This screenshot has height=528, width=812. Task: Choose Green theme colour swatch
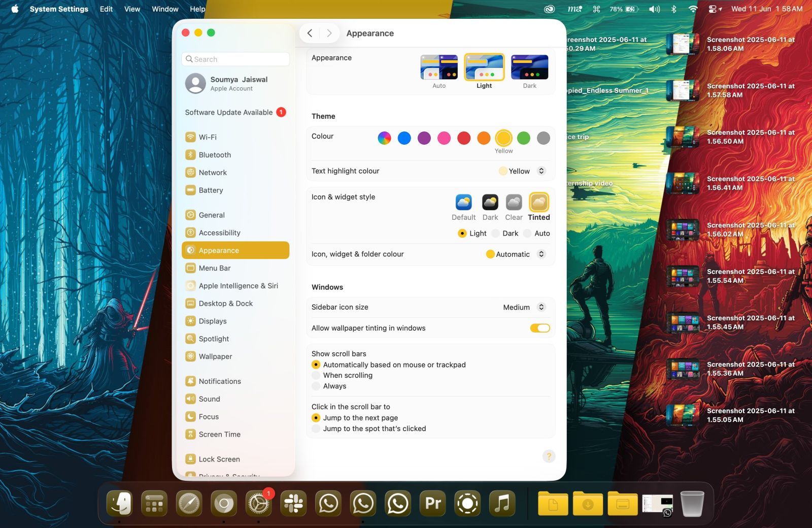click(523, 138)
